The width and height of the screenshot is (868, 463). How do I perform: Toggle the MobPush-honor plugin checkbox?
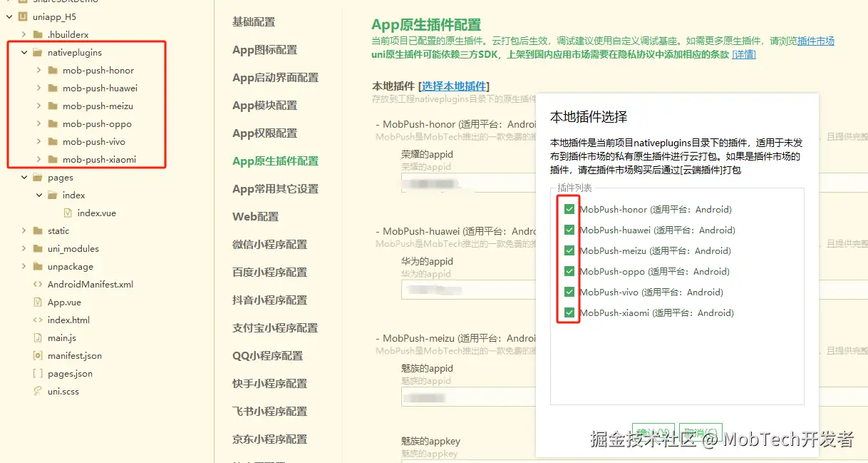pos(569,209)
